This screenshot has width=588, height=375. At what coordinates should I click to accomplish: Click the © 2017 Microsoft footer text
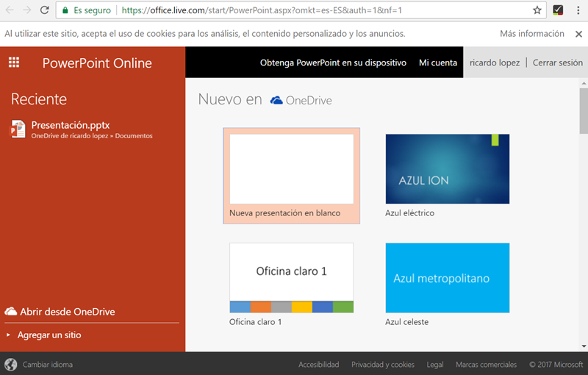[556, 364]
